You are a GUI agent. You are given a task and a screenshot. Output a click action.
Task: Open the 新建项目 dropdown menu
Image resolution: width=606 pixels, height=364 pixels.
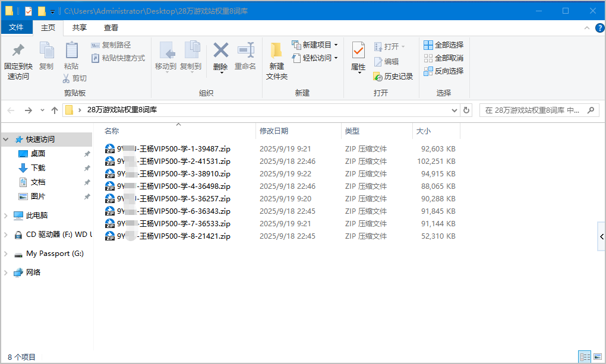click(336, 45)
